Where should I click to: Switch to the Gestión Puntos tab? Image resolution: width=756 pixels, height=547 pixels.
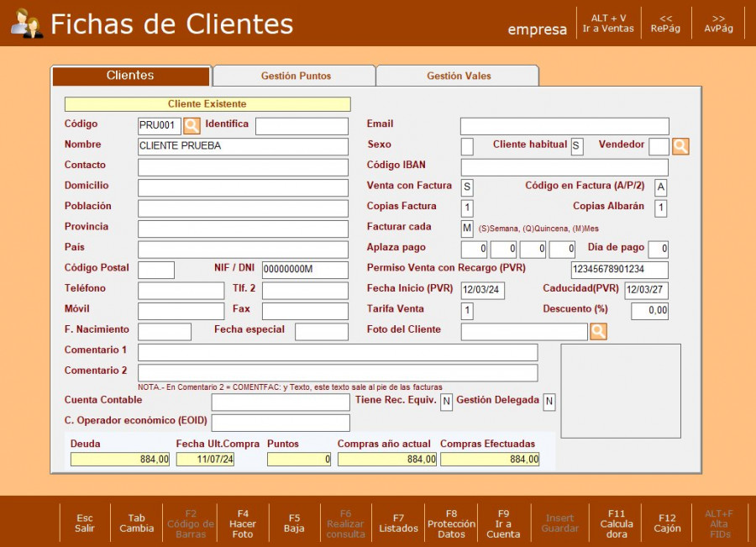tap(296, 76)
